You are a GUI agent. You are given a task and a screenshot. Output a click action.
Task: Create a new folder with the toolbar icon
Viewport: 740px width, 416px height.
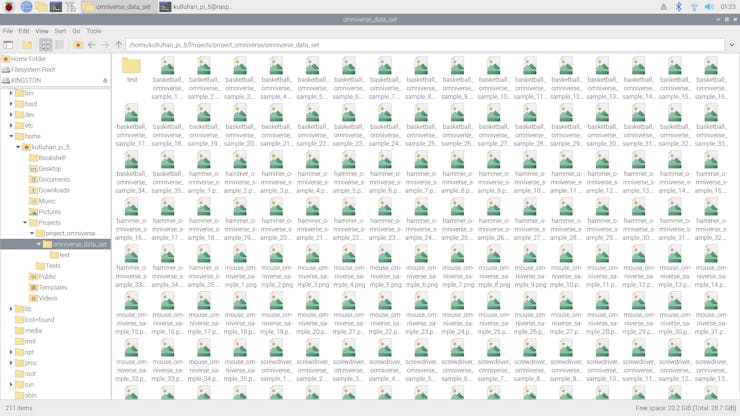pyautogui.click(x=27, y=45)
